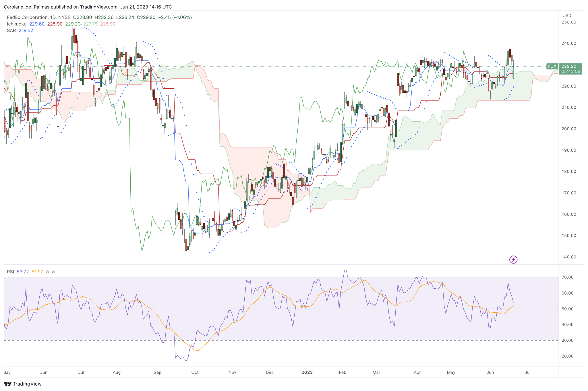Click the bold 2023 time axis label
The width and height of the screenshot is (588, 391).
pos(307,372)
